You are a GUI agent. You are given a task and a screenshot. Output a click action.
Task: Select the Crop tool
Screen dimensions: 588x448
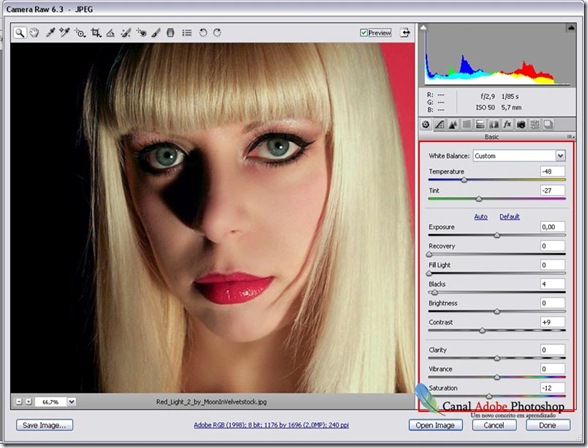(96, 33)
